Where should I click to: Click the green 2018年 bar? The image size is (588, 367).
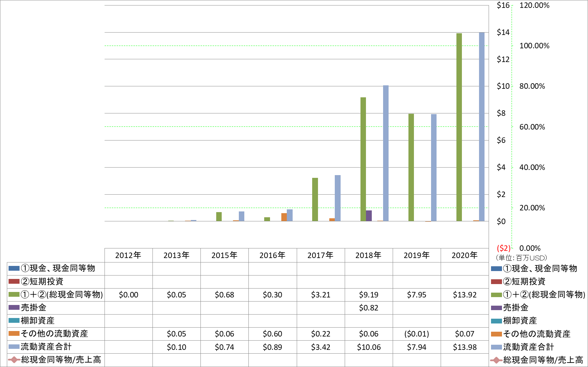tap(363, 159)
